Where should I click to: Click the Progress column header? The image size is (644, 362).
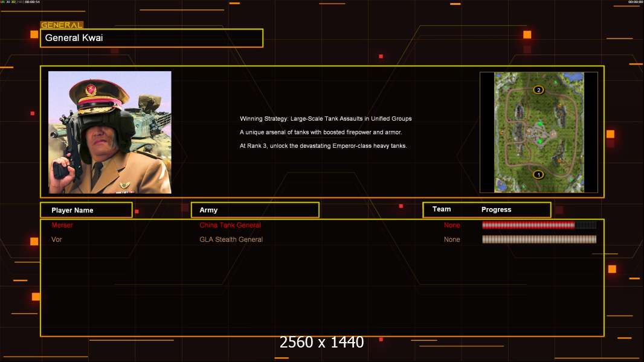tap(496, 209)
